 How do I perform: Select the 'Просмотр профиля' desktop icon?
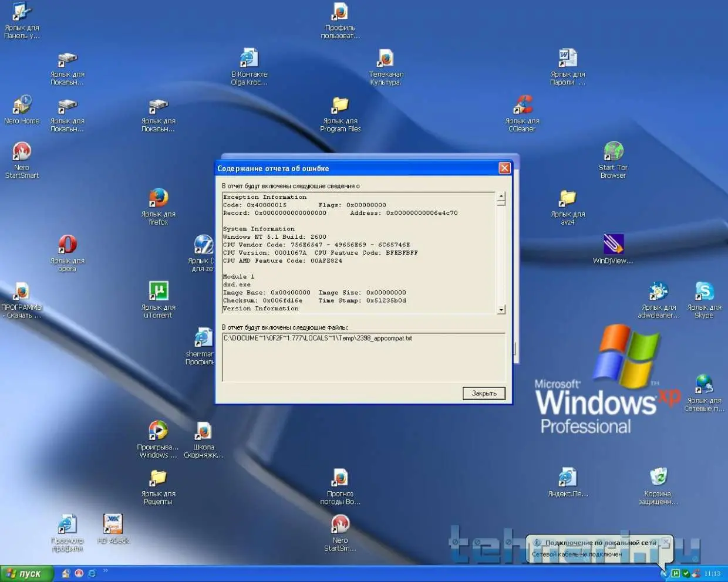point(67,533)
